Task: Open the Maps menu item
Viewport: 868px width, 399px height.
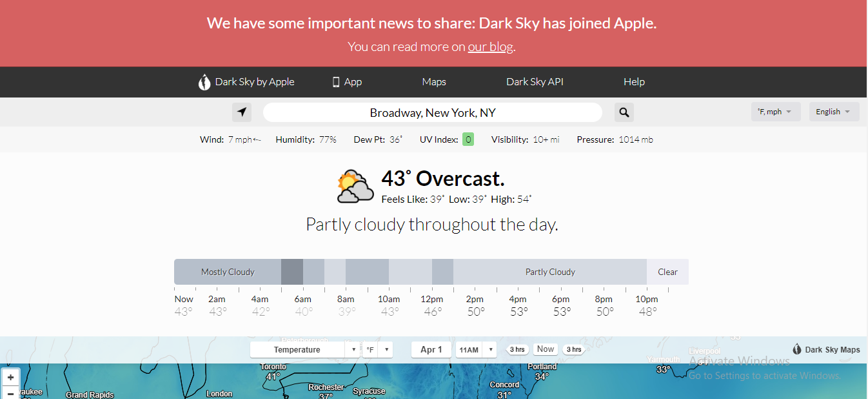Action: (434, 82)
